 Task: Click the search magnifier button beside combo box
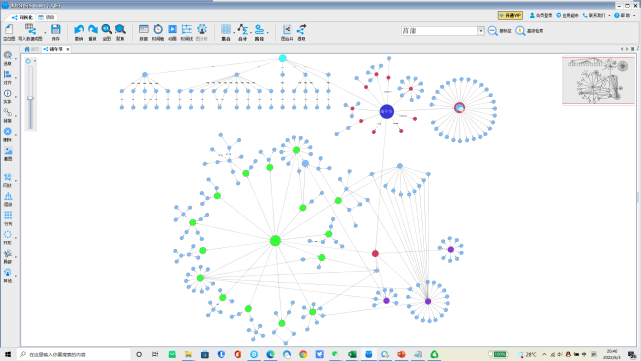[493, 31]
